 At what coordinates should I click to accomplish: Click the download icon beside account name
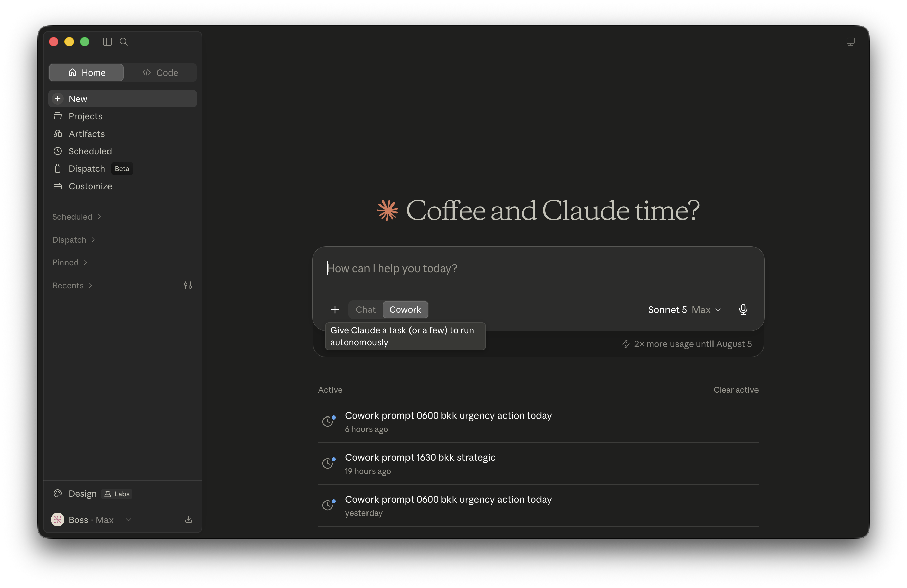[x=189, y=520]
